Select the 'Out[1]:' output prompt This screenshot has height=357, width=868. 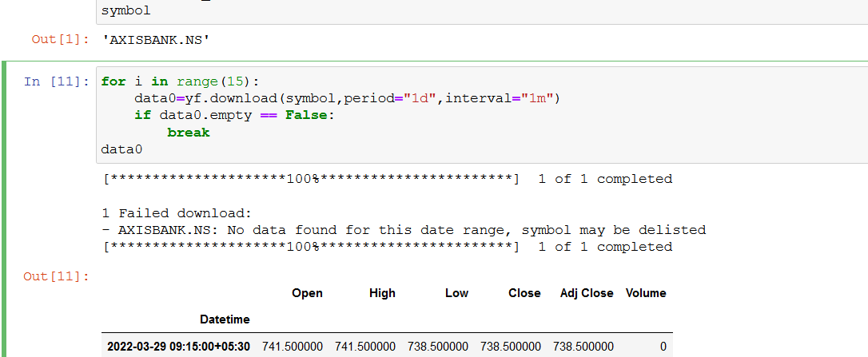click(60, 40)
